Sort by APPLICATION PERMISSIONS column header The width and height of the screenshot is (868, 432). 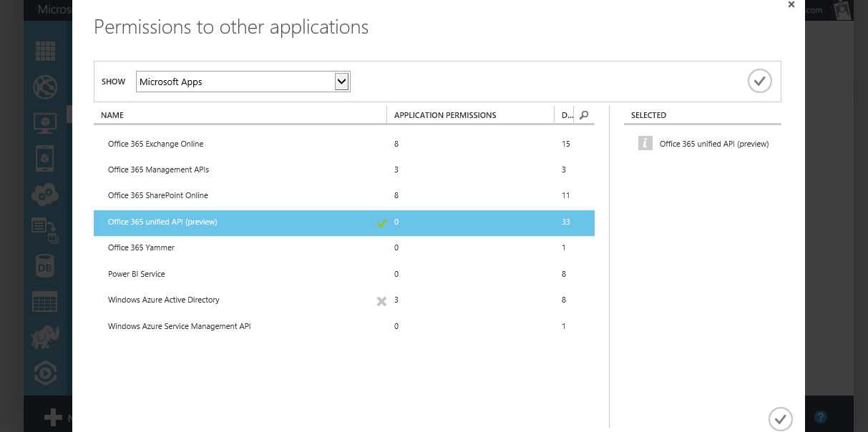[x=445, y=115]
